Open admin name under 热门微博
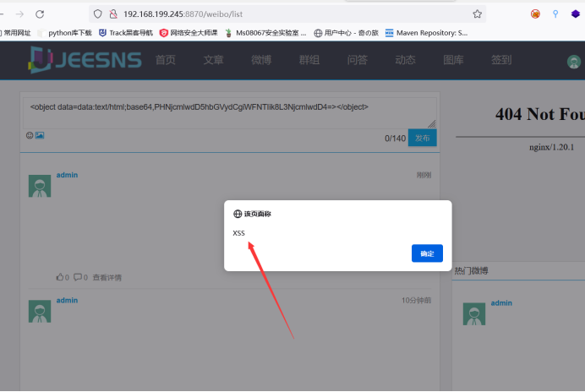Screen dimensions: 585x392 point(501,302)
